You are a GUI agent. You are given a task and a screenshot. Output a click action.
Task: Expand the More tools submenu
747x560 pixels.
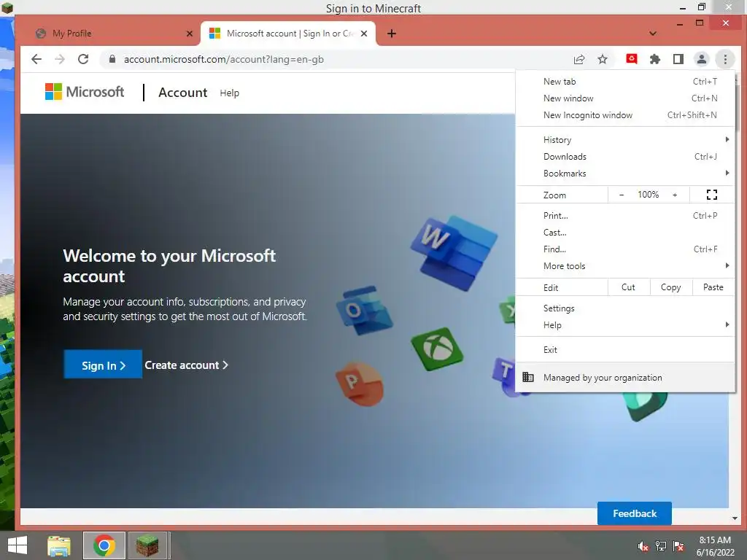coord(625,265)
